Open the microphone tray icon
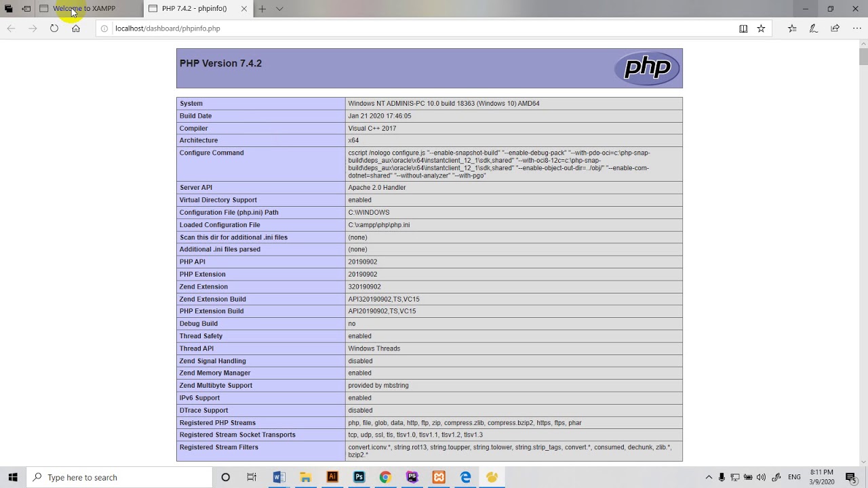Viewport: 868px width, 488px height. point(722,477)
